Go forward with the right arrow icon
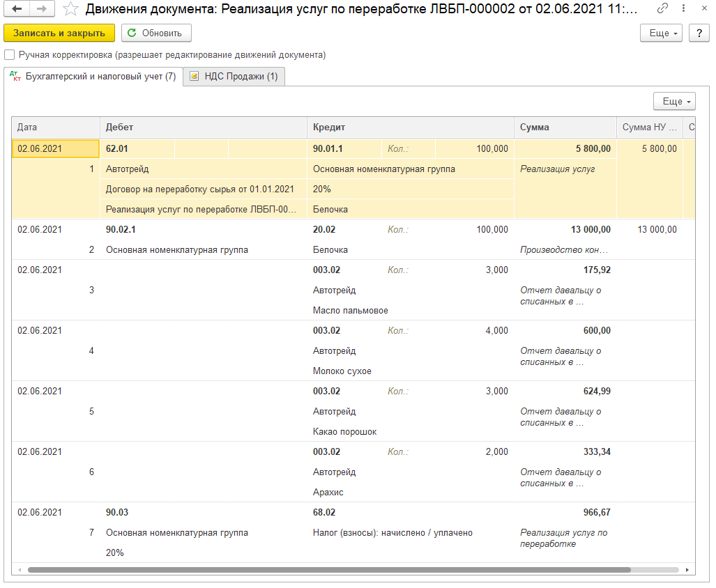716x588 pixels. click(x=42, y=8)
